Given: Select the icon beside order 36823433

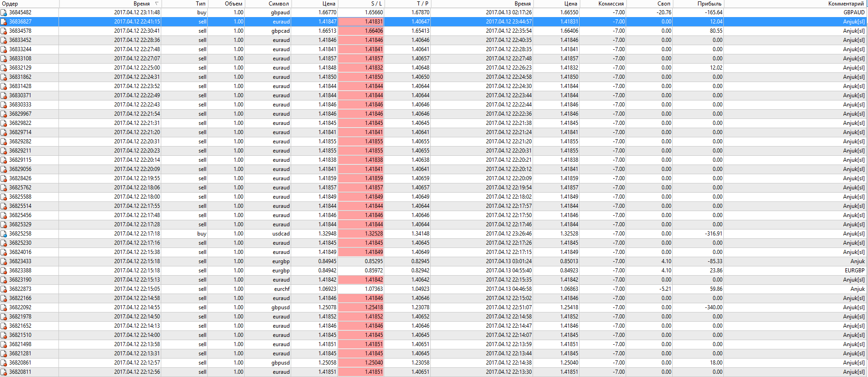Looking at the screenshot, I should [4, 261].
